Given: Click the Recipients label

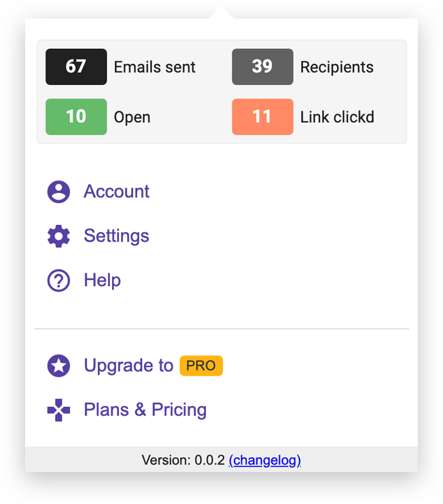Looking at the screenshot, I should point(337,67).
